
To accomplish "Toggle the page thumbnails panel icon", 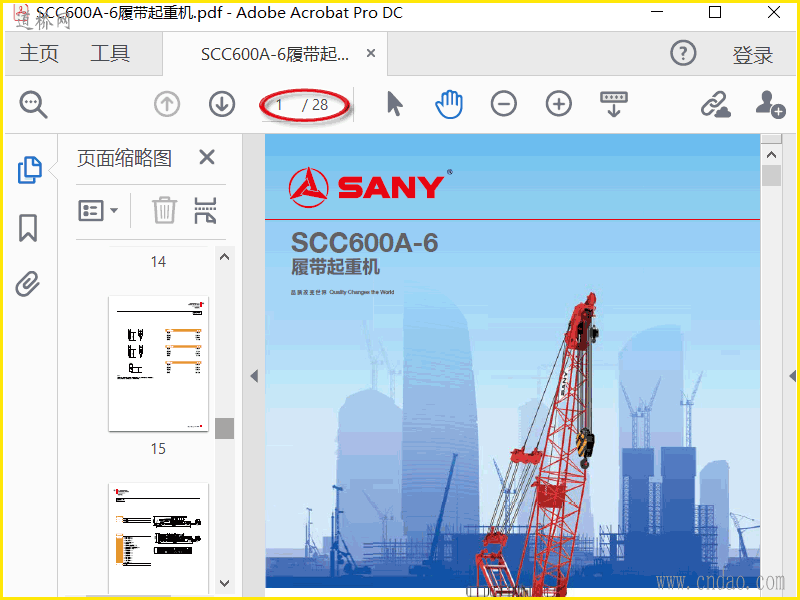I will (x=30, y=170).
